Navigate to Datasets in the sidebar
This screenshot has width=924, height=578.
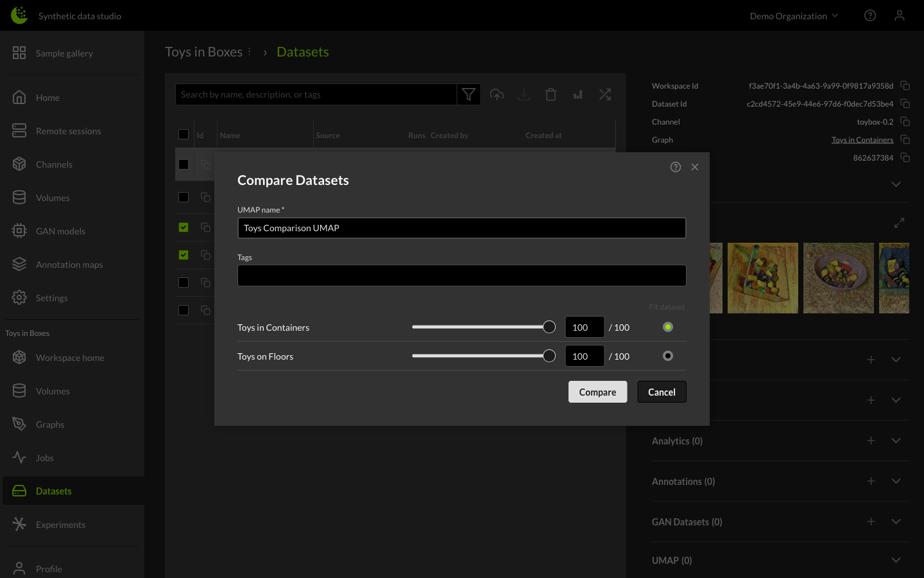53,491
